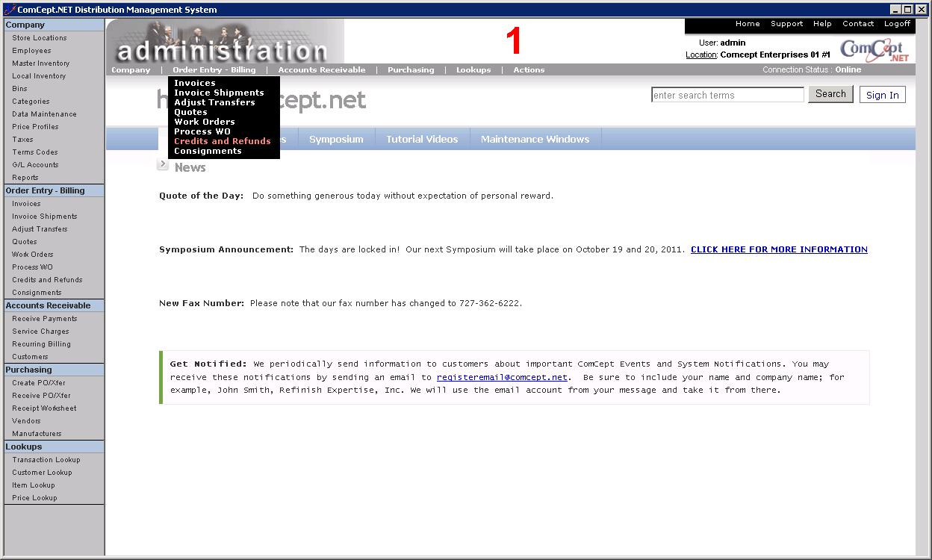Image resolution: width=932 pixels, height=560 pixels.
Task: Switch to the Tutorial Videos tab
Action: tap(422, 140)
